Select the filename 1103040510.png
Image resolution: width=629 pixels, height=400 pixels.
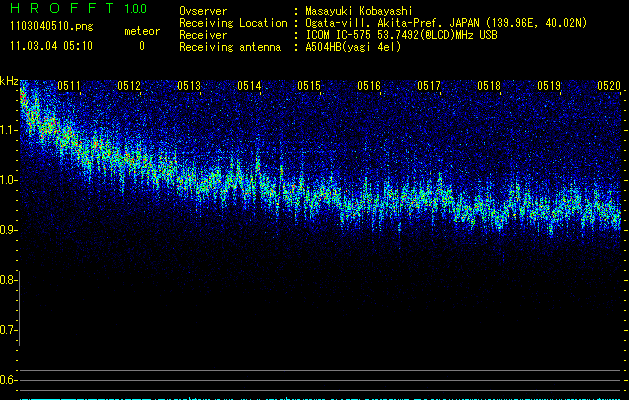click(x=52, y=26)
